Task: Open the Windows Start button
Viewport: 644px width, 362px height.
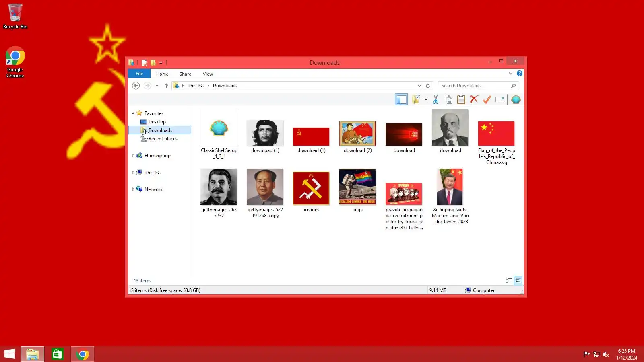Action: click(10, 354)
